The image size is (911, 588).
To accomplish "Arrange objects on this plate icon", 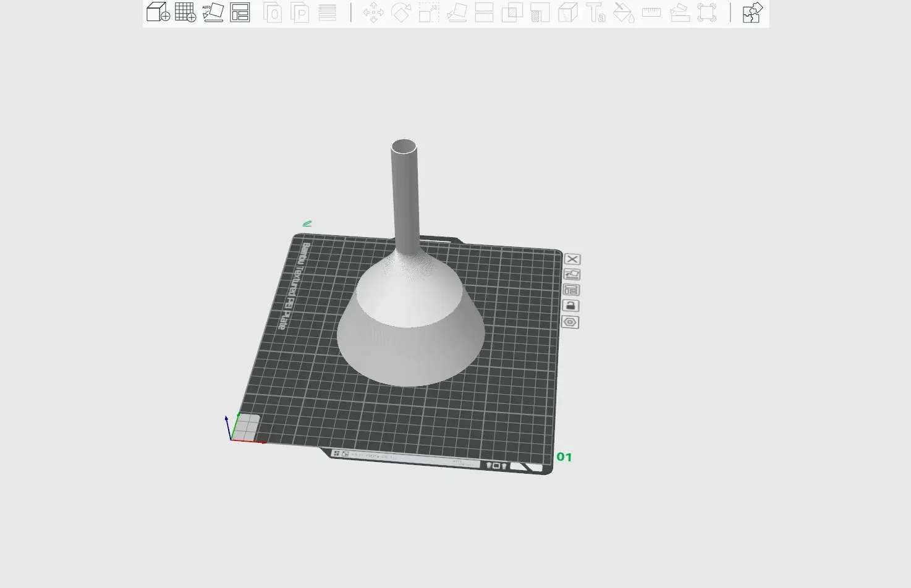I will [571, 290].
